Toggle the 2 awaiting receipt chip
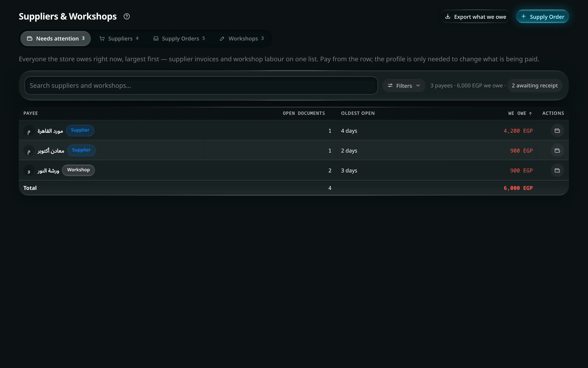 tap(535, 85)
